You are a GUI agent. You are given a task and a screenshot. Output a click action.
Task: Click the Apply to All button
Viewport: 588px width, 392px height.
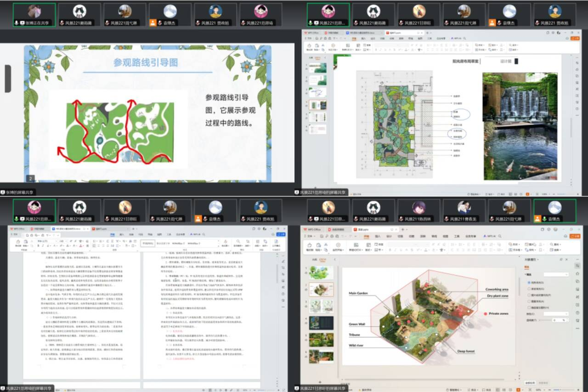click(531, 382)
